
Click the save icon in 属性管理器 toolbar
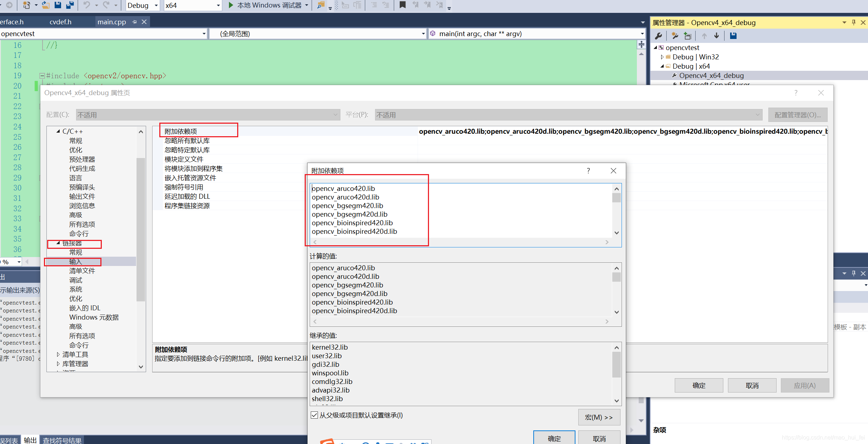pos(733,36)
